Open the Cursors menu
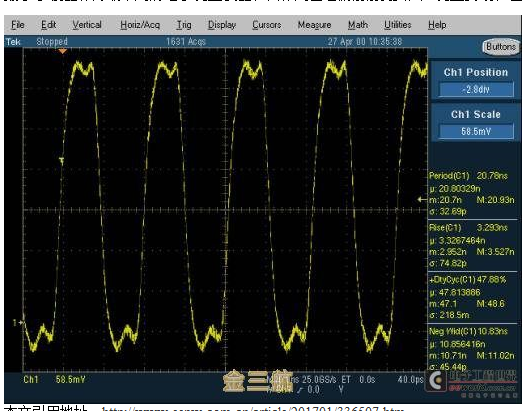525x411 pixels. [x=267, y=25]
